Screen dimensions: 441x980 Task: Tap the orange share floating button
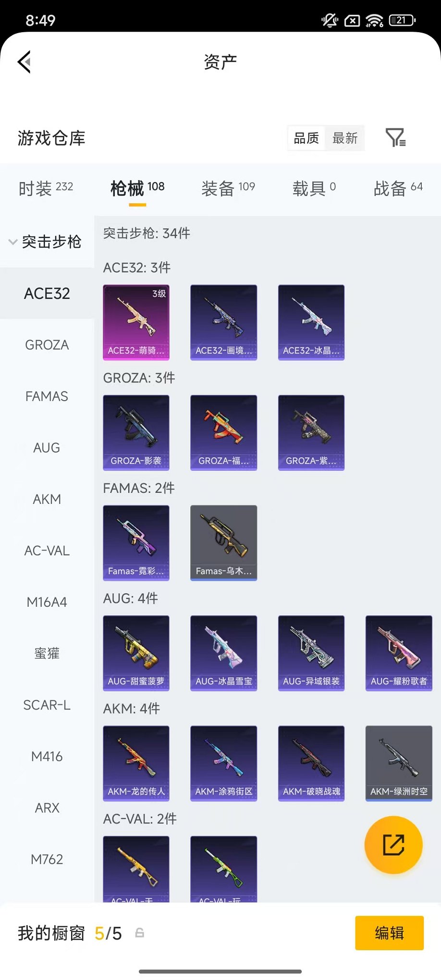[393, 845]
